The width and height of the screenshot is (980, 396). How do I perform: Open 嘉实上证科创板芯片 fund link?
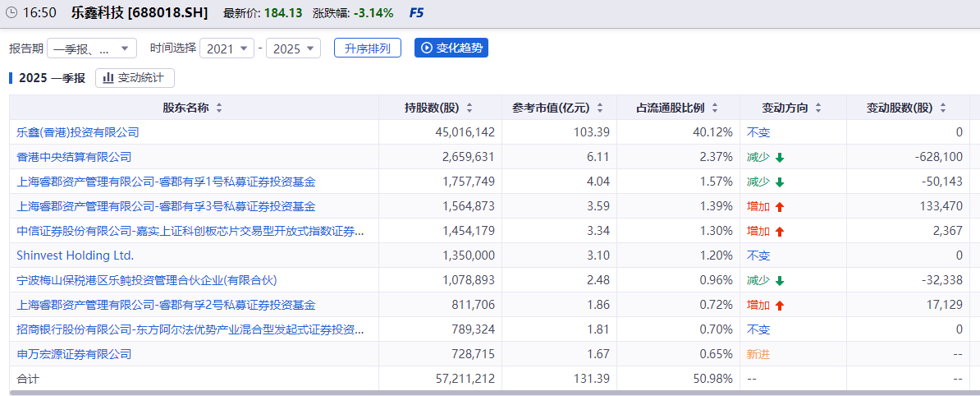(x=190, y=232)
